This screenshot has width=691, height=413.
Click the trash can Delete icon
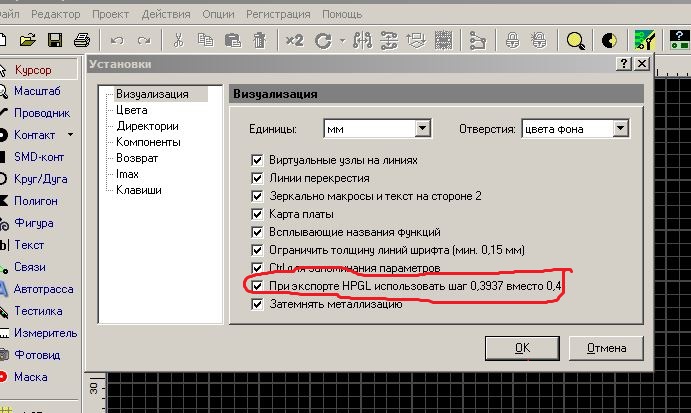[x=260, y=41]
